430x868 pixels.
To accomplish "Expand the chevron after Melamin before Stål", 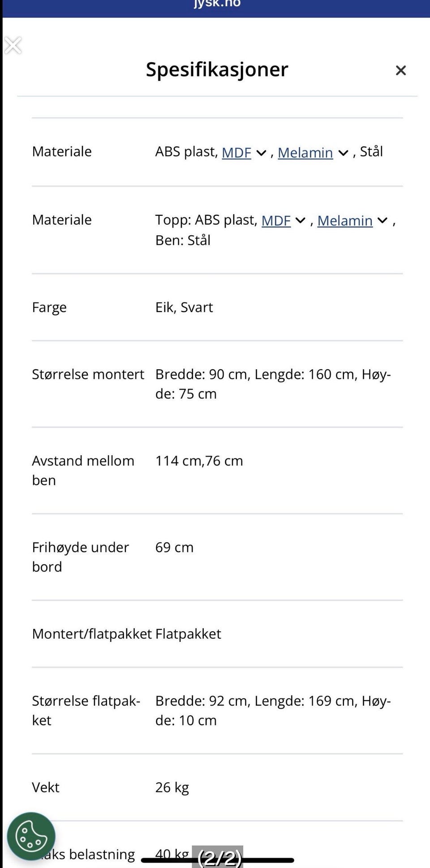I will [343, 153].
